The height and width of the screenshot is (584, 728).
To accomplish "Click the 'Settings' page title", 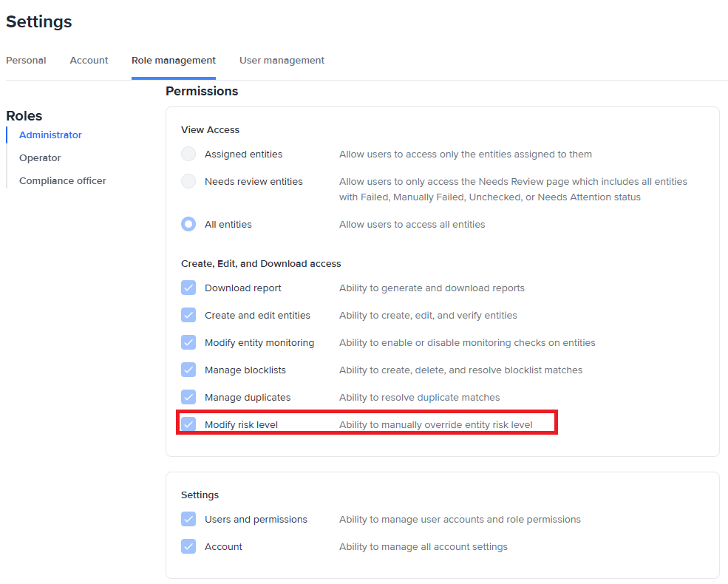I will 39,22.
